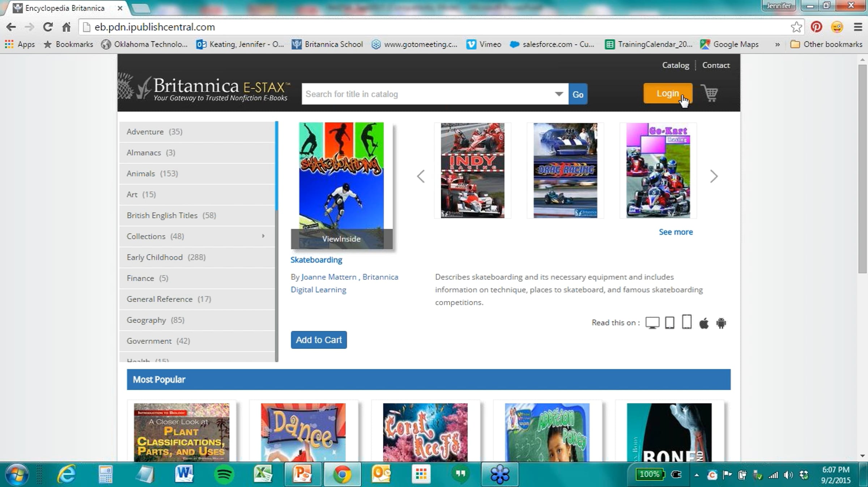Click the system tray volume icon
Image resolution: width=868 pixels, height=487 pixels.
pos(788,475)
